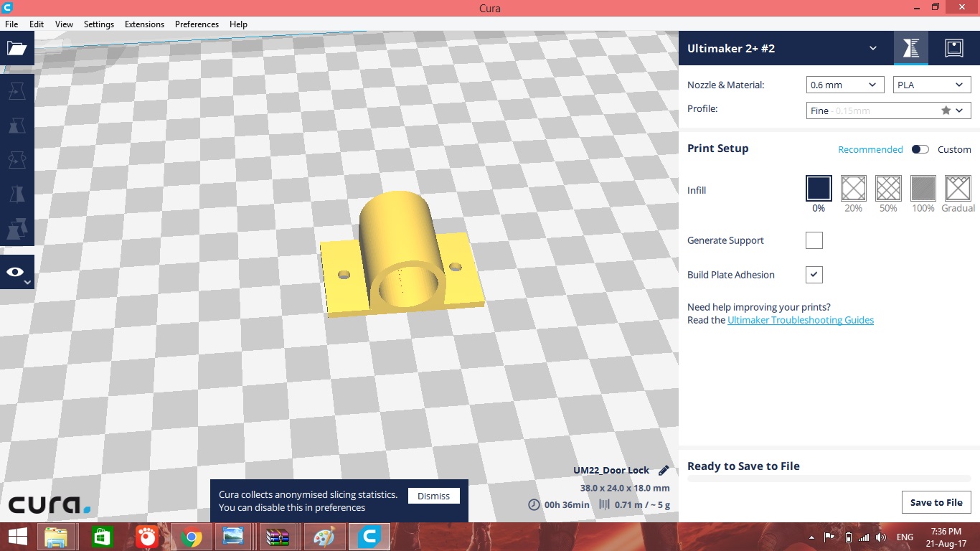980x551 pixels.
Task: Select the Rotate tool in left toolbar
Action: click(17, 159)
